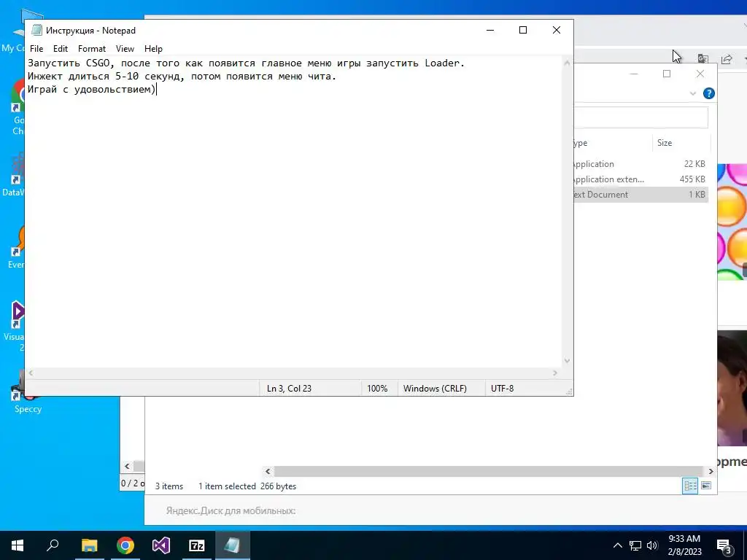Open Chrome from the taskbar
747x560 pixels.
(125, 545)
